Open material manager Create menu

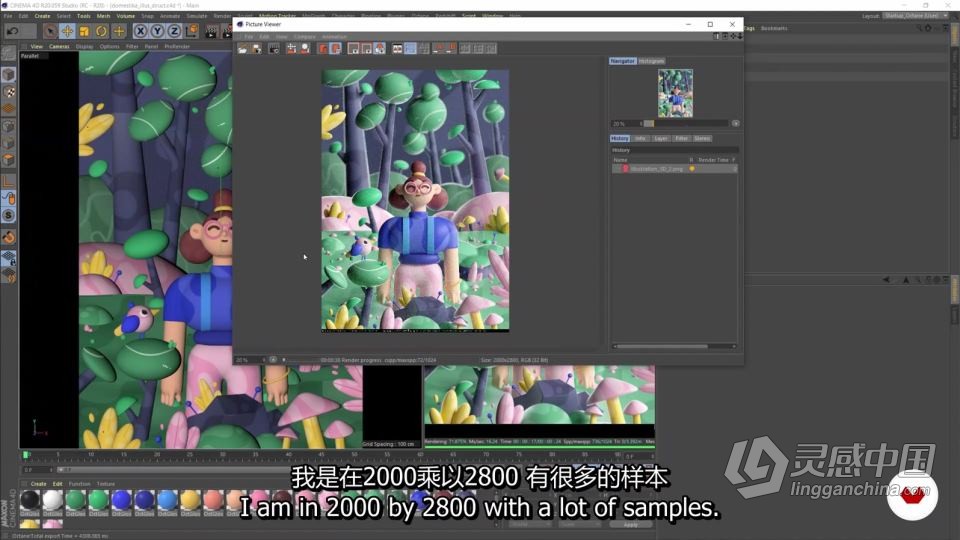pyautogui.click(x=39, y=484)
